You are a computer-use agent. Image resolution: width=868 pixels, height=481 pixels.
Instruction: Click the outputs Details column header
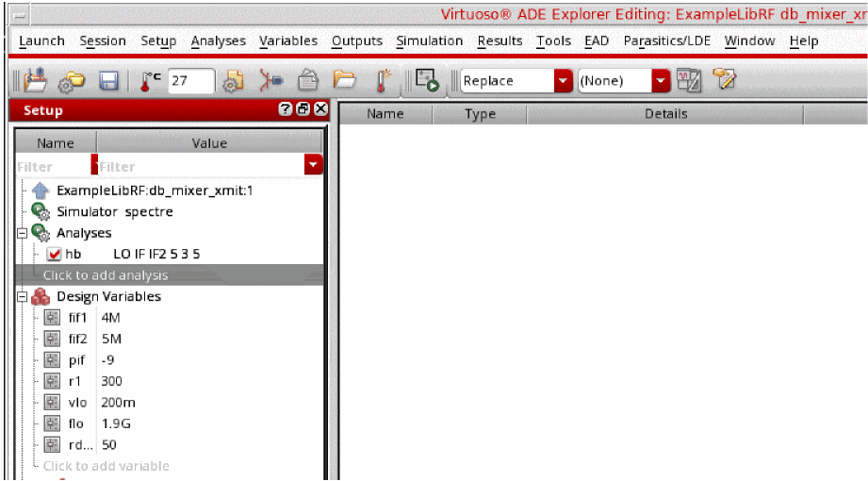(x=665, y=113)
